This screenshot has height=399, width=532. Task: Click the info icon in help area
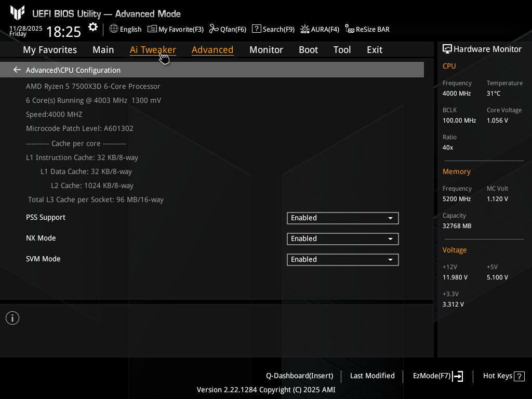point(12,318)
